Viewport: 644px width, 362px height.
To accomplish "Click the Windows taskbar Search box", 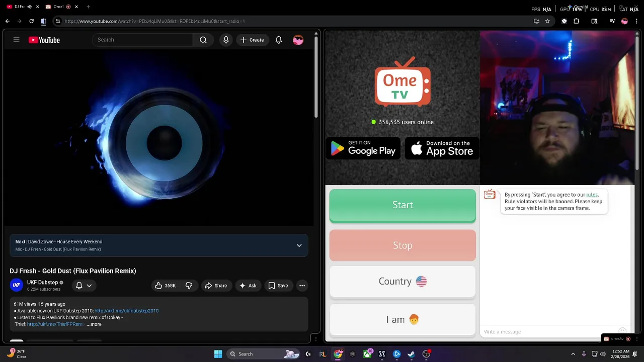I will (x=263, y=354).
